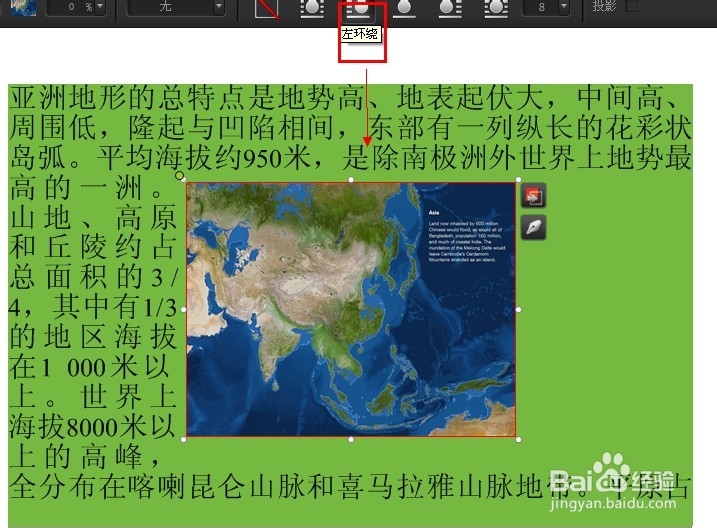Click the replace image icon beside the map

[x=533, y=196]
